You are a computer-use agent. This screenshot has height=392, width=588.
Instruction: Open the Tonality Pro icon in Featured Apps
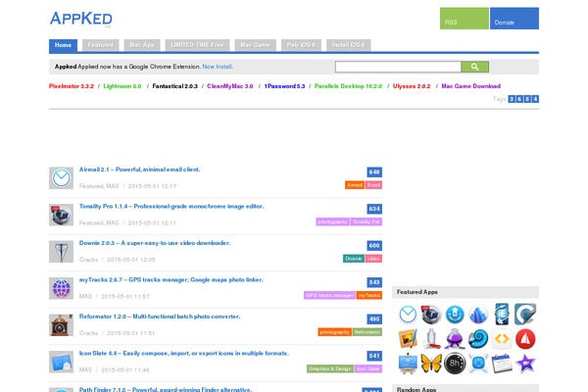(431, 315)
